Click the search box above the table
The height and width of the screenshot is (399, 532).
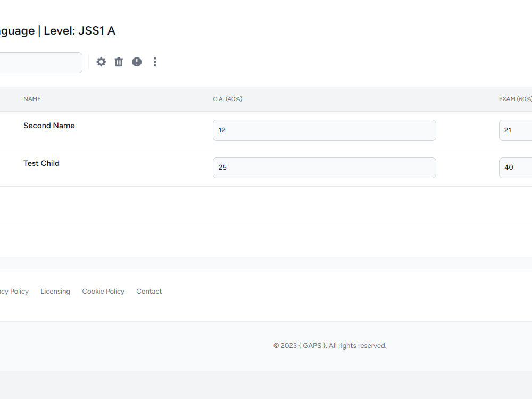click(37, 62)
